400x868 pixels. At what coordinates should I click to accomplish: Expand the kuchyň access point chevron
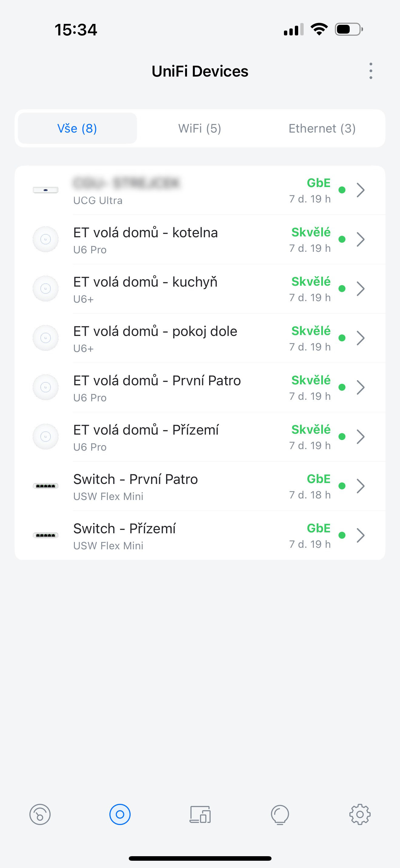tap(361, 289)
